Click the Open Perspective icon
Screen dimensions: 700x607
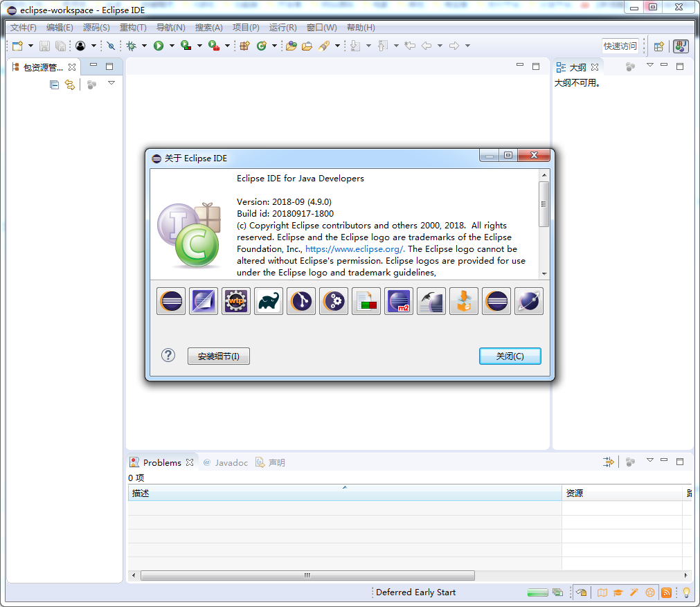[x=659, y=46]
